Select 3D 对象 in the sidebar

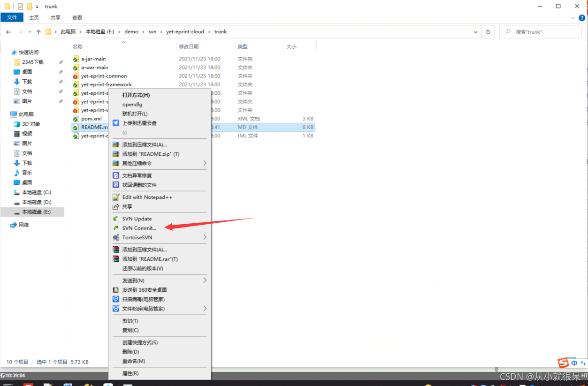[31, 124]
